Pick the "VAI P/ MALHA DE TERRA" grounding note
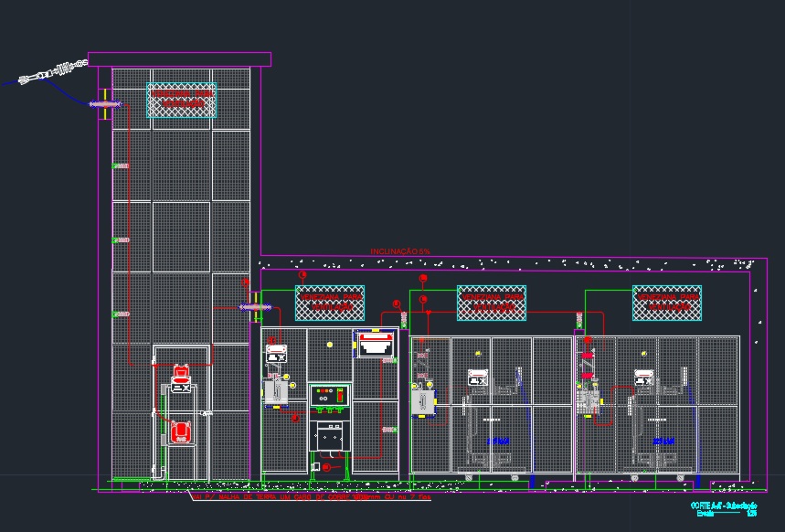The height and width of the screenshot is (532, 785). click(311, 497)
